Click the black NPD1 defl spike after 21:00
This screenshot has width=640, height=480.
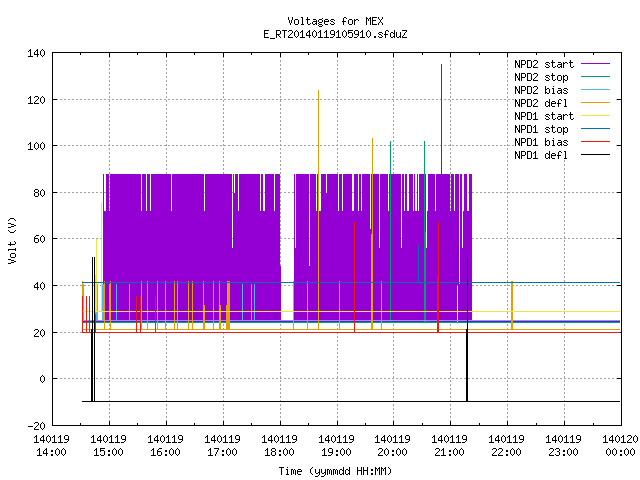point(467,329)
